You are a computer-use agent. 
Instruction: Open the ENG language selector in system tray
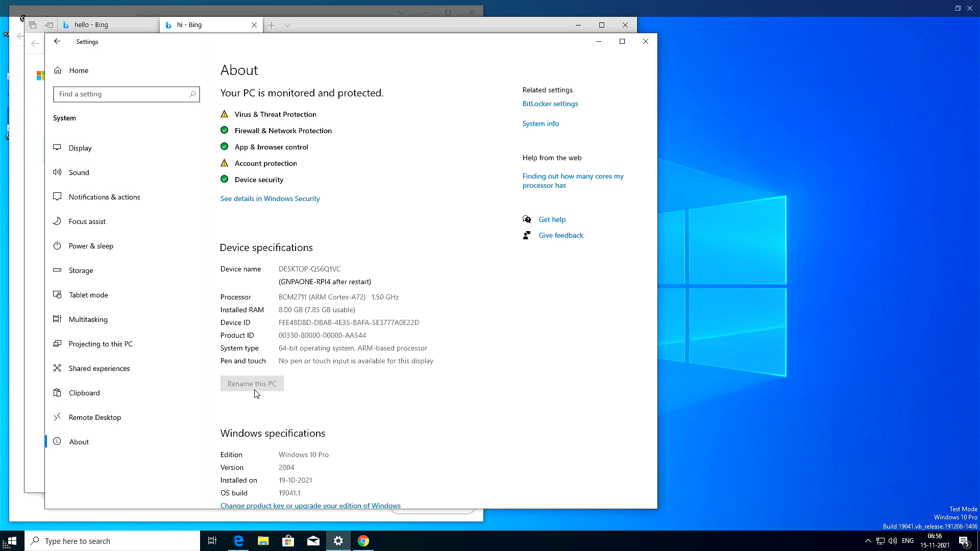(x=908, y=541)
